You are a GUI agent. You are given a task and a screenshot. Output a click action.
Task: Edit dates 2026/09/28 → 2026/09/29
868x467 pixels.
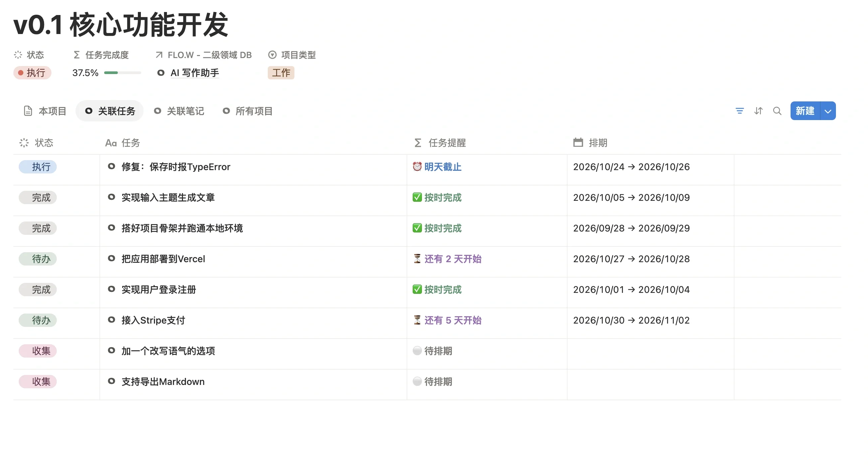tap(631, 228)
